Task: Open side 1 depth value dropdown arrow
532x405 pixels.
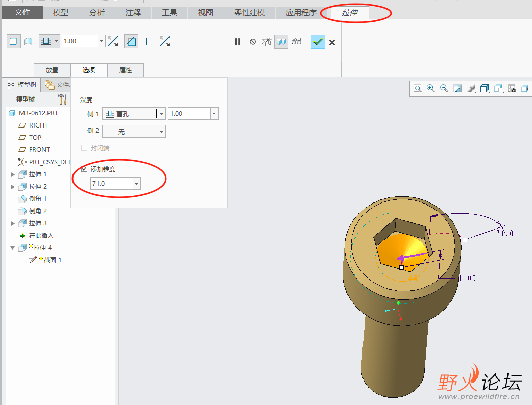Action: (x=214, y=114)
